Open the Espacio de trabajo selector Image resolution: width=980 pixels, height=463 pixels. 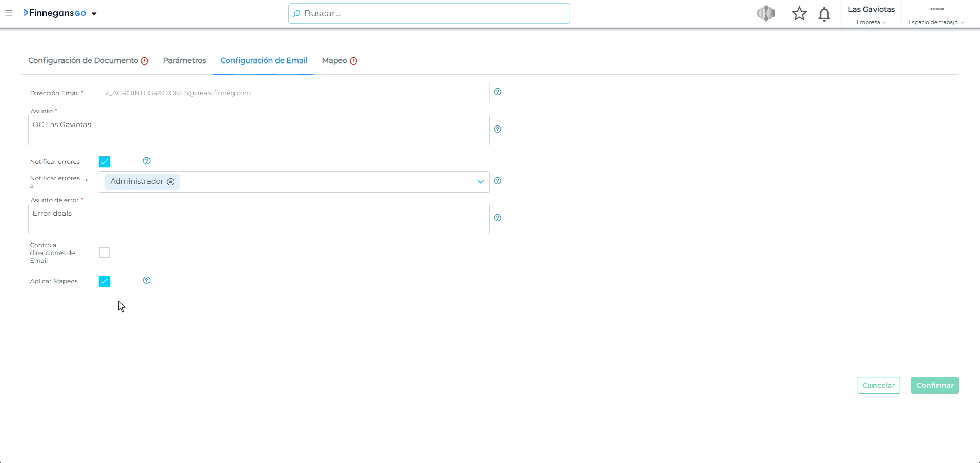point(936,22)
